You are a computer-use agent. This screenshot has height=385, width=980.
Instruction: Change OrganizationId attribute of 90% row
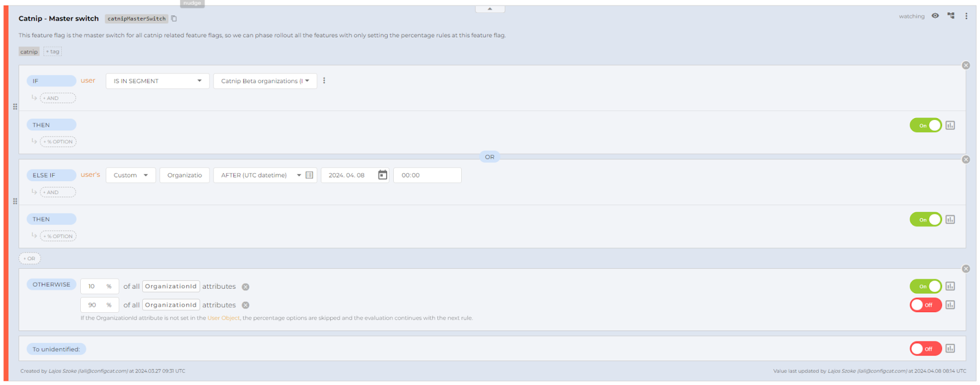pyautogui.click(x=171, y=305)
